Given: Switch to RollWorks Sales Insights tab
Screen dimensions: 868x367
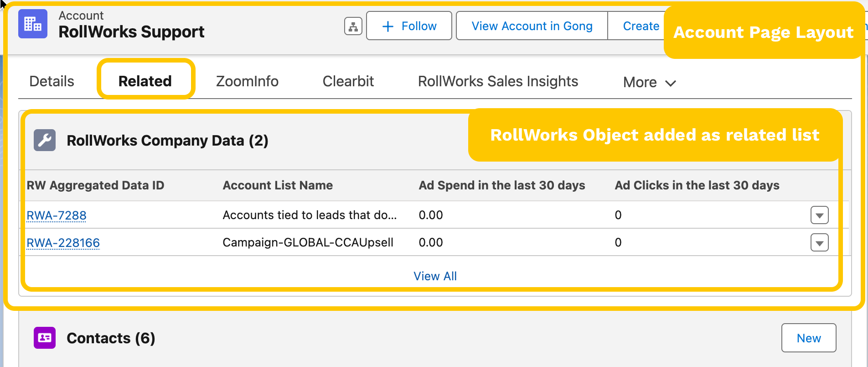Looking at the screenshot, I should pyautogui.click(x=498, y=81).
